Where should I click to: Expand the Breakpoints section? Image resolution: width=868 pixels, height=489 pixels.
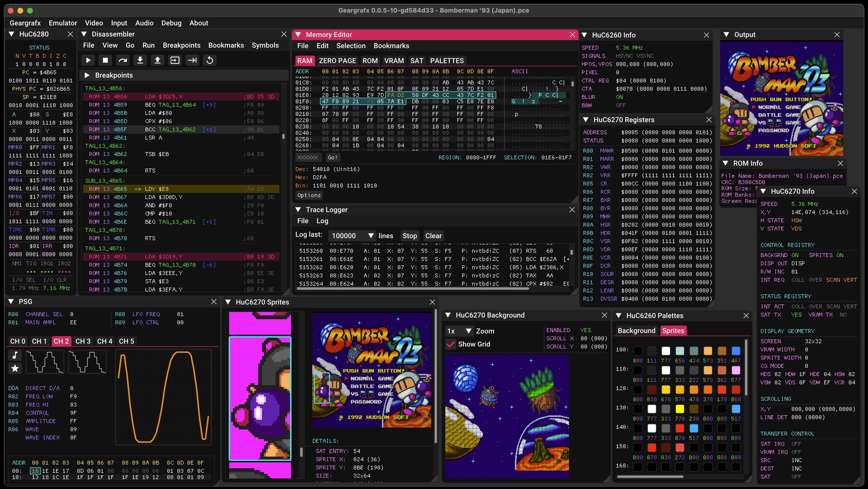point(87,75)
